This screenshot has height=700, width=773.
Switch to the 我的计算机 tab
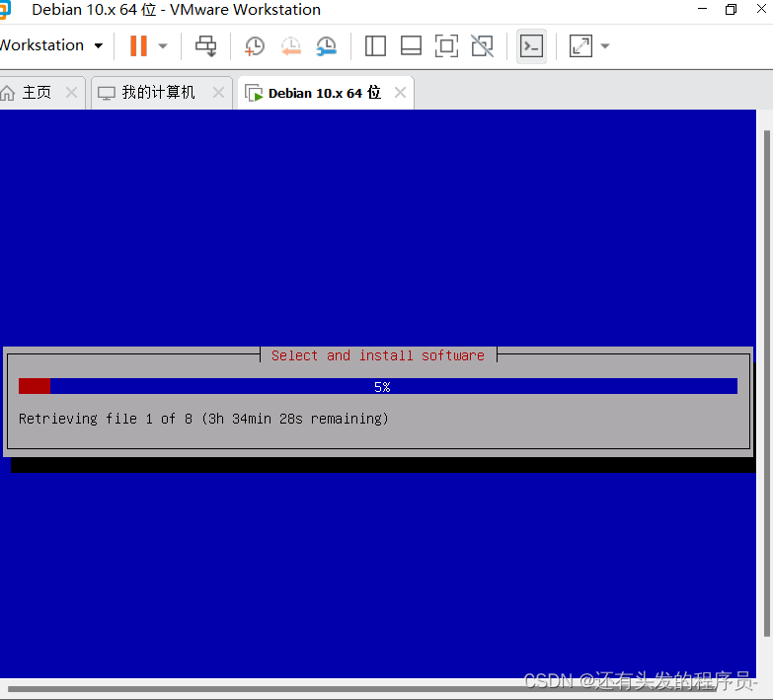point(158,93)
